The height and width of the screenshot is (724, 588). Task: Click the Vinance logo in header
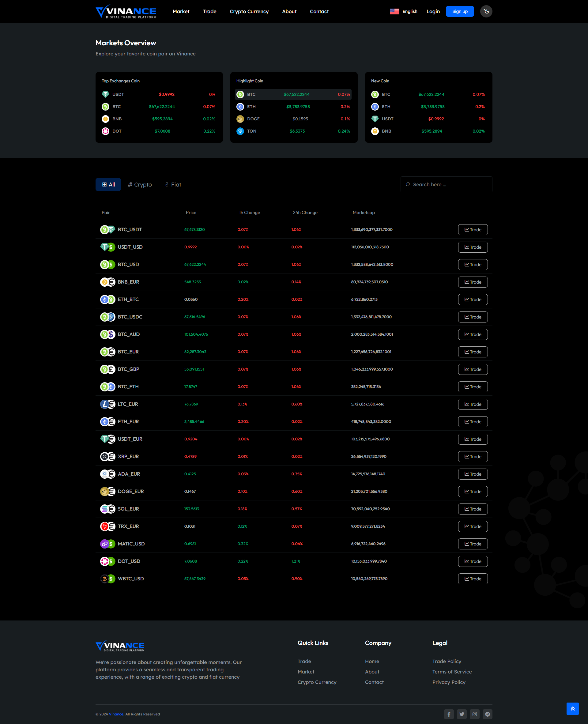(126, 12)
